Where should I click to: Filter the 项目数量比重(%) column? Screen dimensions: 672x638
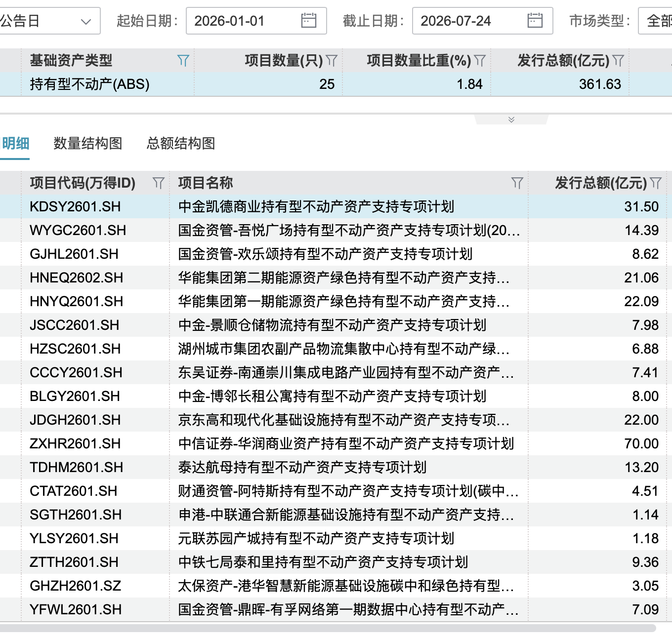(x=480, y=61)
